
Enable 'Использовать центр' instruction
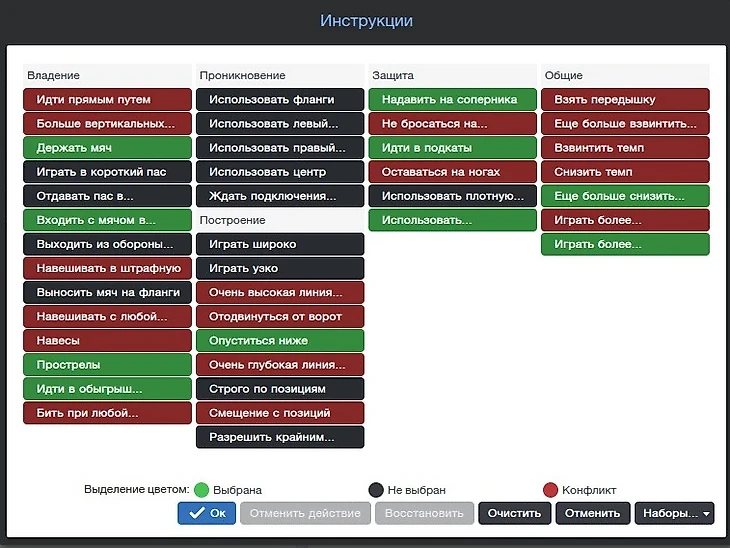click(280, 172)
